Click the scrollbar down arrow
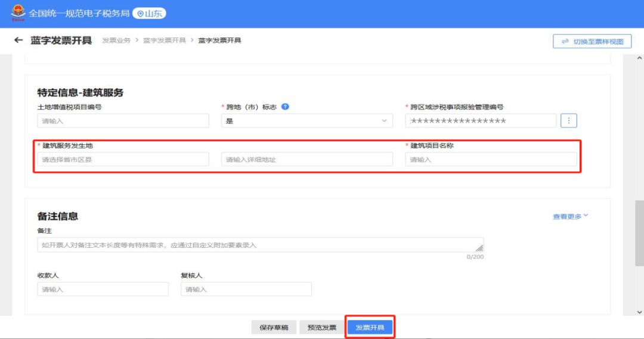 coord(639,312)
